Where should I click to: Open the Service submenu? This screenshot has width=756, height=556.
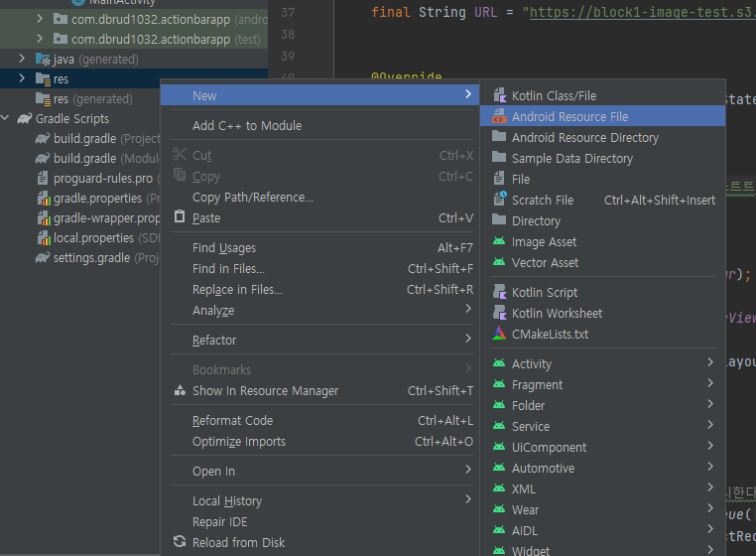point(602,426)
